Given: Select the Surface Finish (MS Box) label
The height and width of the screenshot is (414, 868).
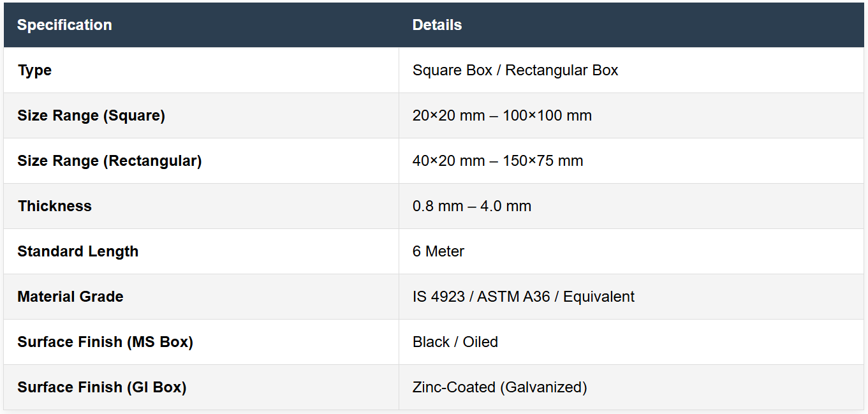Looking at the screenshot, I should [105, 342].
